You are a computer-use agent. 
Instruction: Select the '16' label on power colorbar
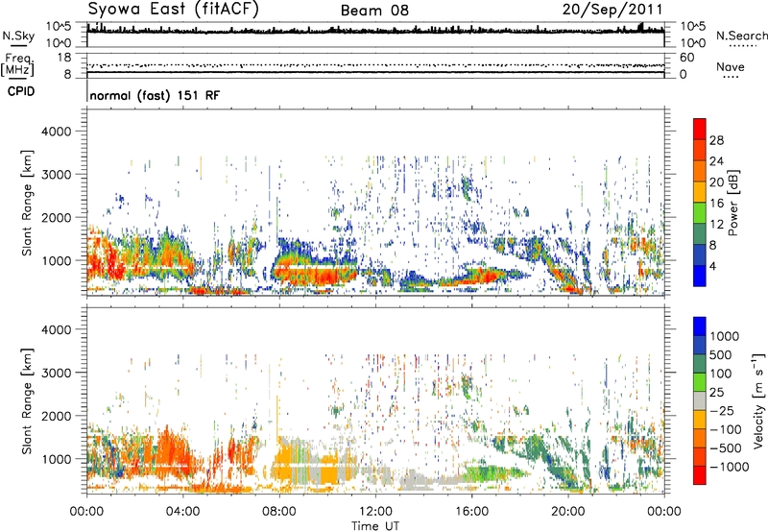(716, 204)
